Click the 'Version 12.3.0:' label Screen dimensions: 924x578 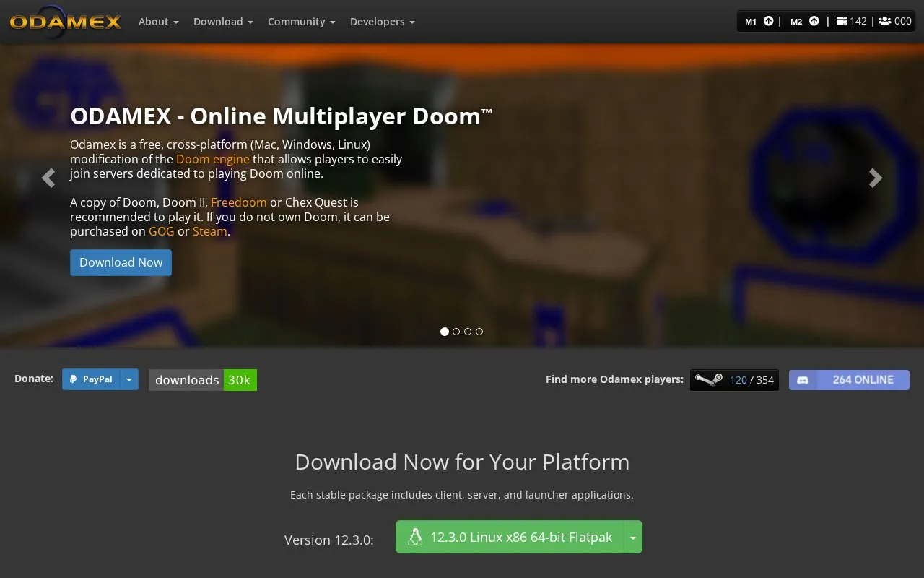(329, 540)
